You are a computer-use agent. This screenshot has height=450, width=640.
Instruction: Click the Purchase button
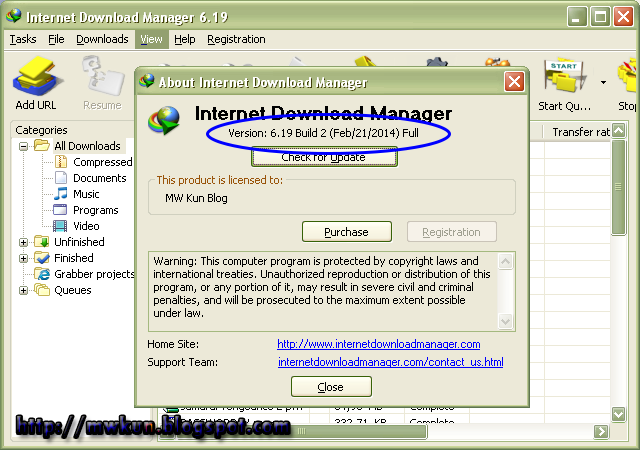click(347, 232)
